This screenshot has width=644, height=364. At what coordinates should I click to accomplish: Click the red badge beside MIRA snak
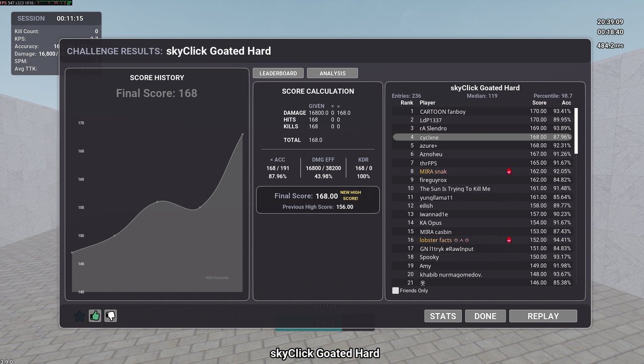pos(509,171)
